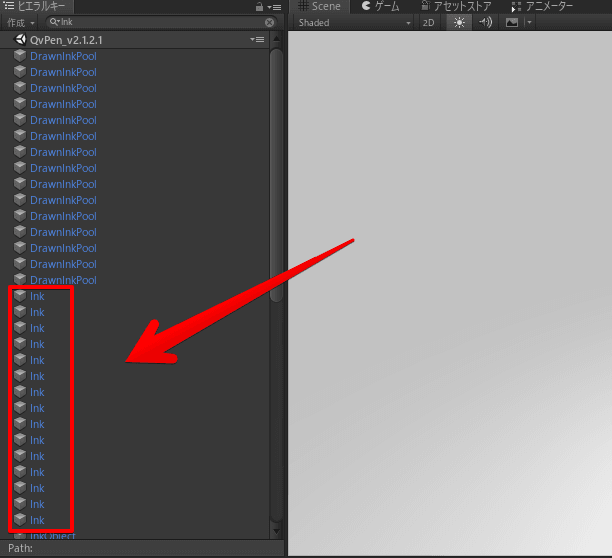Select the last DrawnInkPool item
612x558 pixels.
coord(63,280)
